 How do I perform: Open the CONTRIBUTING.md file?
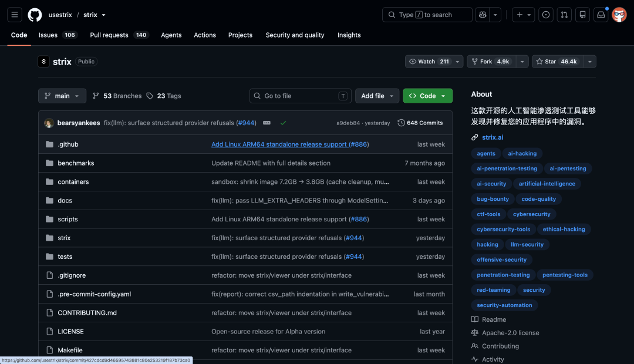click(87, 313)
